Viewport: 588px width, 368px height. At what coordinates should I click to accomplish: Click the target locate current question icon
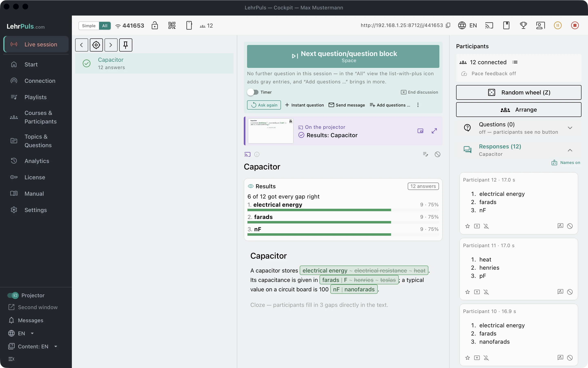96,45
